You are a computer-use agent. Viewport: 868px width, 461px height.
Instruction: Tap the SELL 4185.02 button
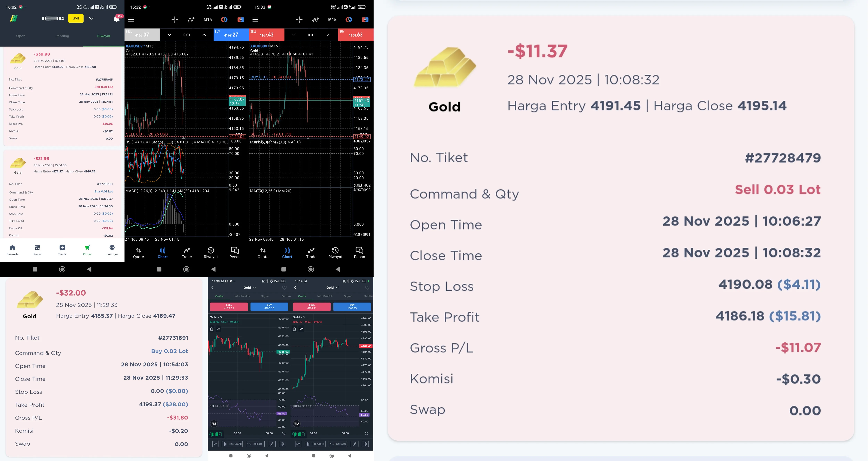coord(229,307)
